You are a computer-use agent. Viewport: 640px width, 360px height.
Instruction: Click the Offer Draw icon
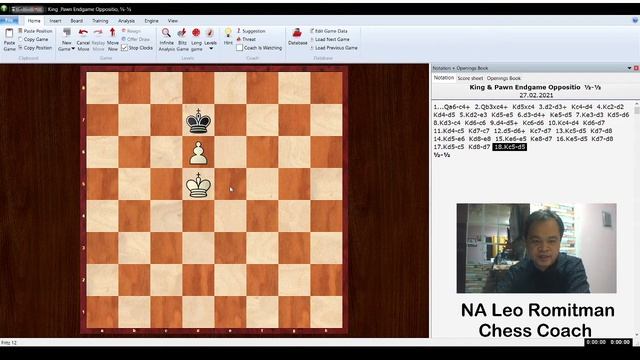click(x=124, y=39)
